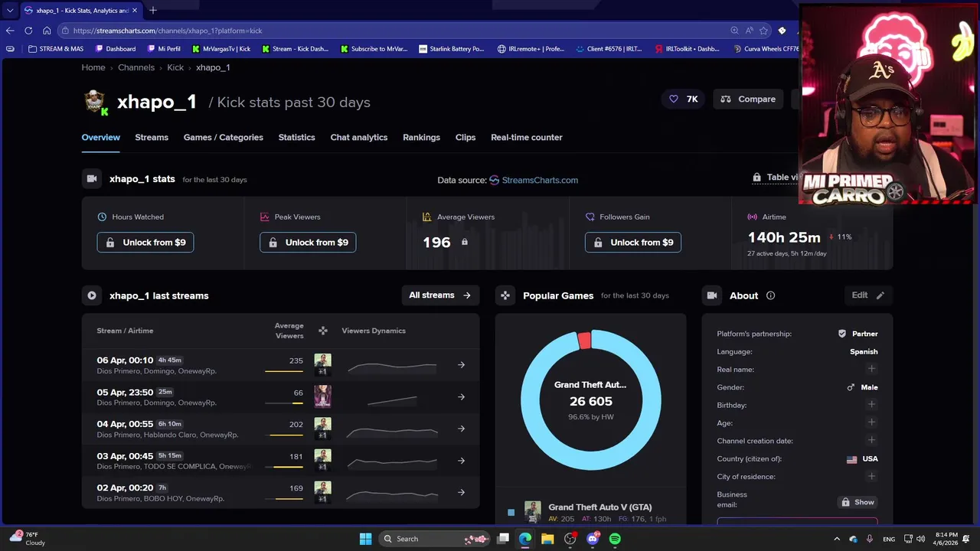Click the lock icon beside Average Viewers 196
Image resolution: width=980 pixels, height=551 pixels.
click(465, 242)
